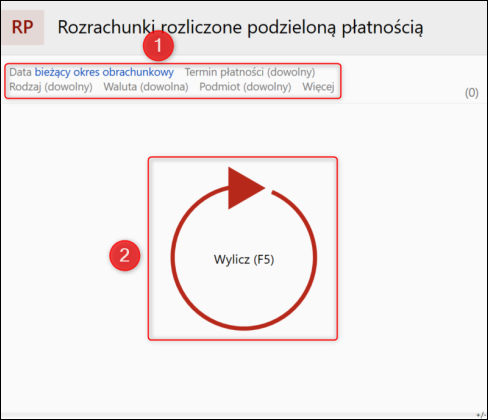
Task: Open the Termin płatności (dowolny) filter
Action: click(250, 72)
